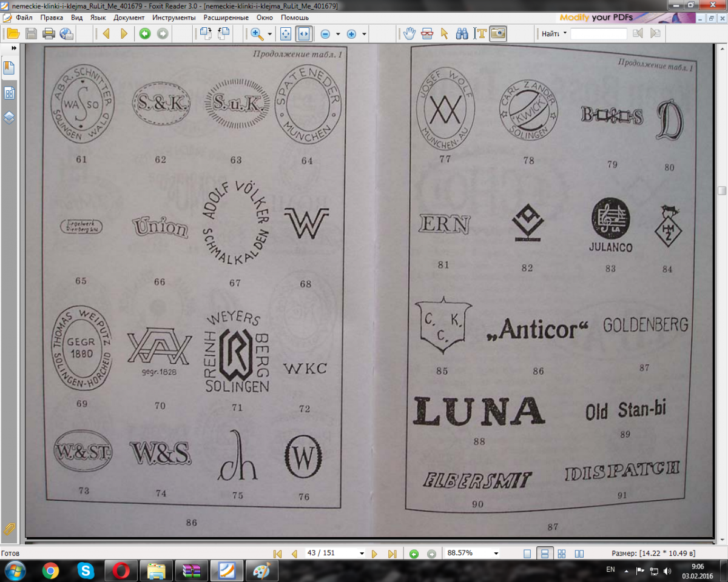Viewport: 728px width, 582px height.
Task: Jump to last page in status bar
Action: pos(392,554)
